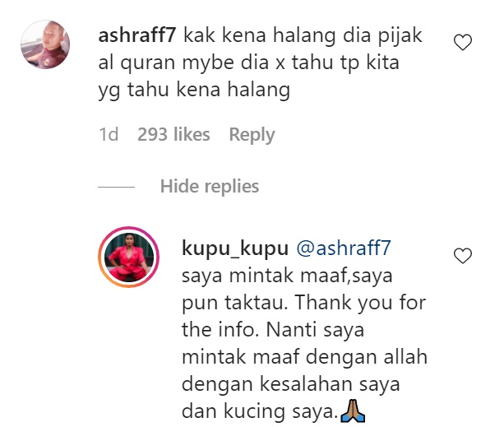Open ashraff7's profile picture
Screen dimensions: 504x427
coord(45,44)
